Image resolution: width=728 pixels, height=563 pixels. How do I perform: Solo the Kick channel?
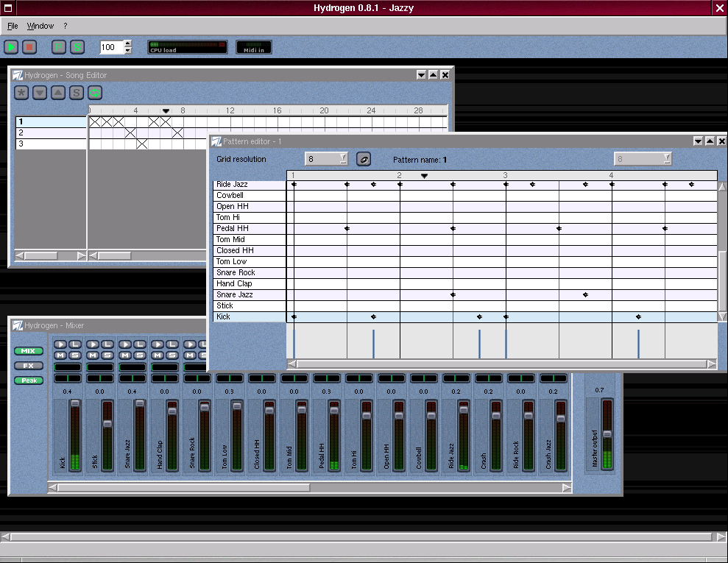(x=75, y=355)
